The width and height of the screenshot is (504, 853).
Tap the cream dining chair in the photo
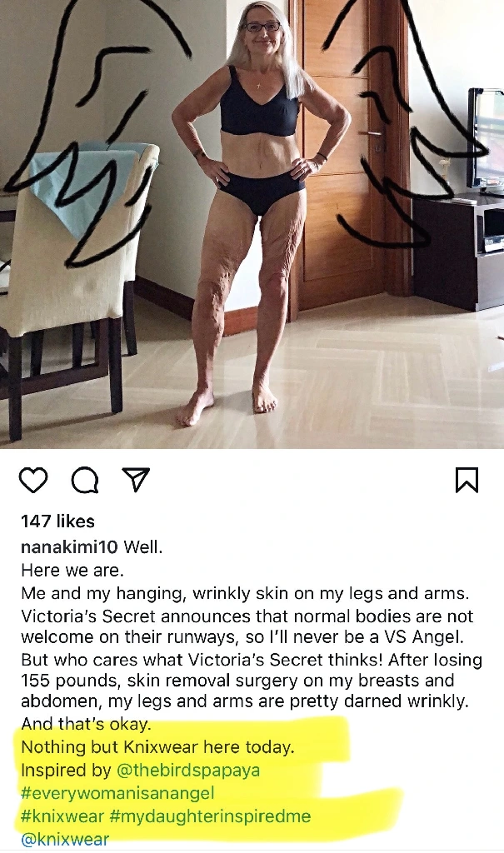[x=71, y=283]
